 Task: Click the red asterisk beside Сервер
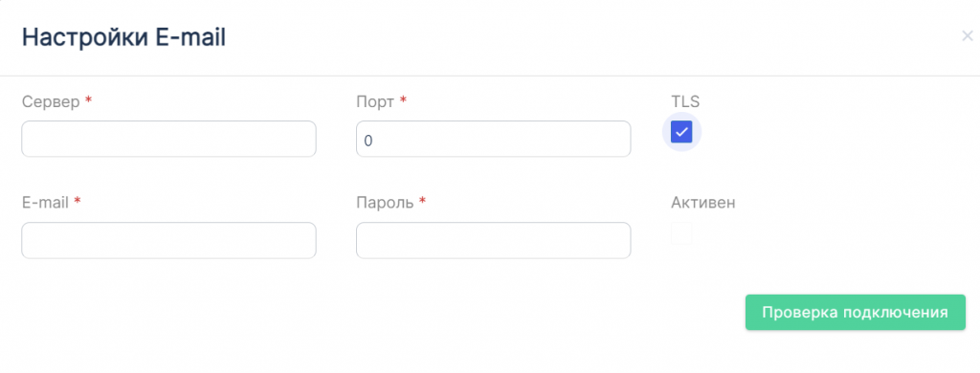[x=88, y=100]
